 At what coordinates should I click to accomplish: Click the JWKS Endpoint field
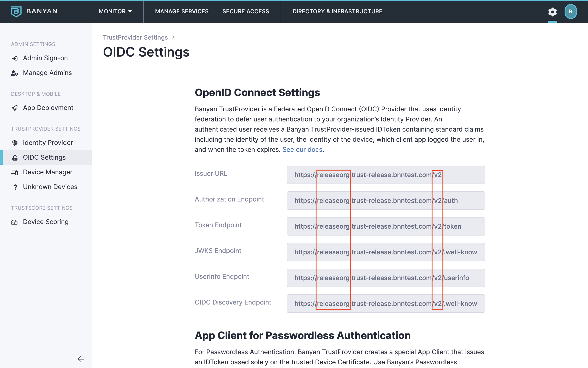tap(386, 252)
